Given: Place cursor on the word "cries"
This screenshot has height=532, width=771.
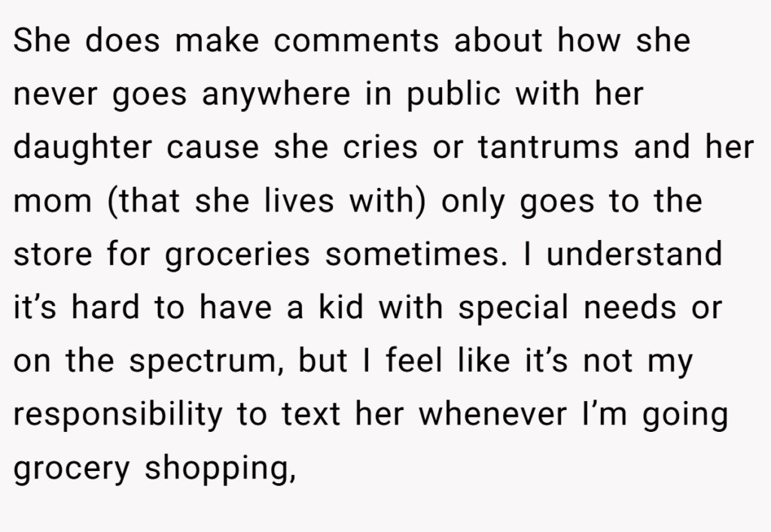Looking at the screenshot, I should (380, 147).
